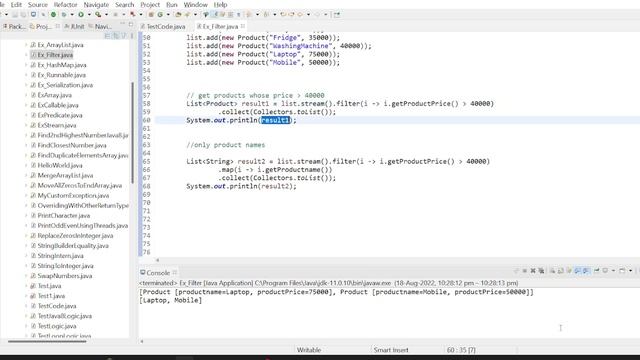Image resolution: width=640 pixels, height=360 pixels.
Task: Maximize the Package Explorer view
Action: coord(131,24)
